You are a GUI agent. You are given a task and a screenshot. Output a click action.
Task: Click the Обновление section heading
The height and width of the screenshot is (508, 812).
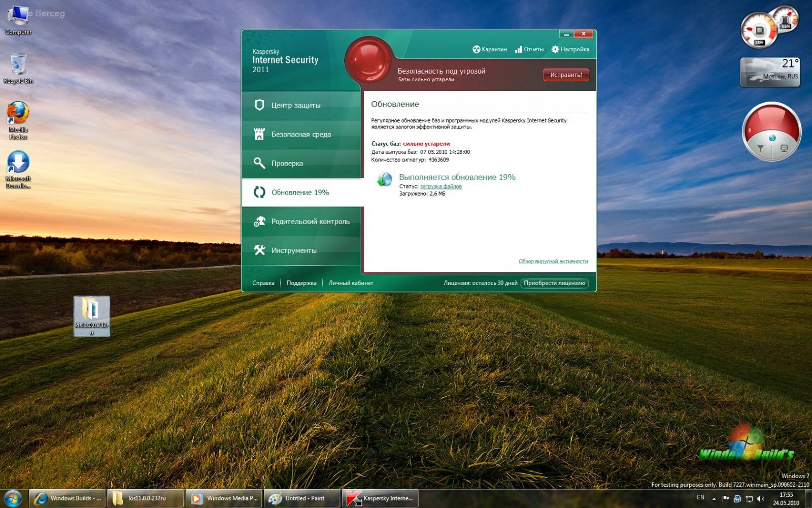(395, 104)
